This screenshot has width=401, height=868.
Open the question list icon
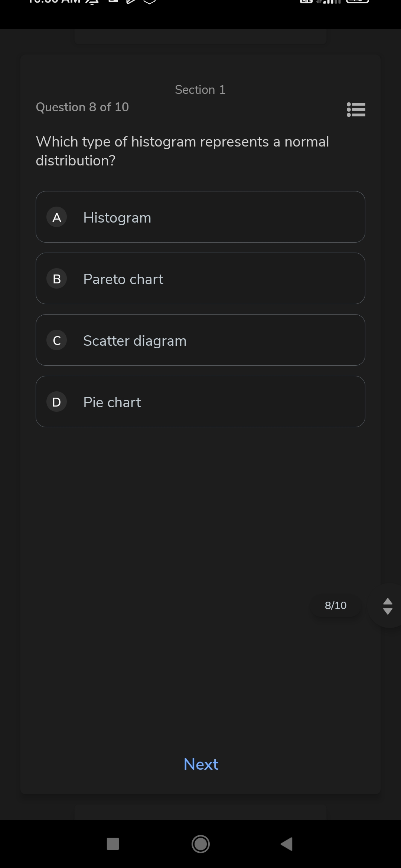pyautogui.click(x=356, y=109)
